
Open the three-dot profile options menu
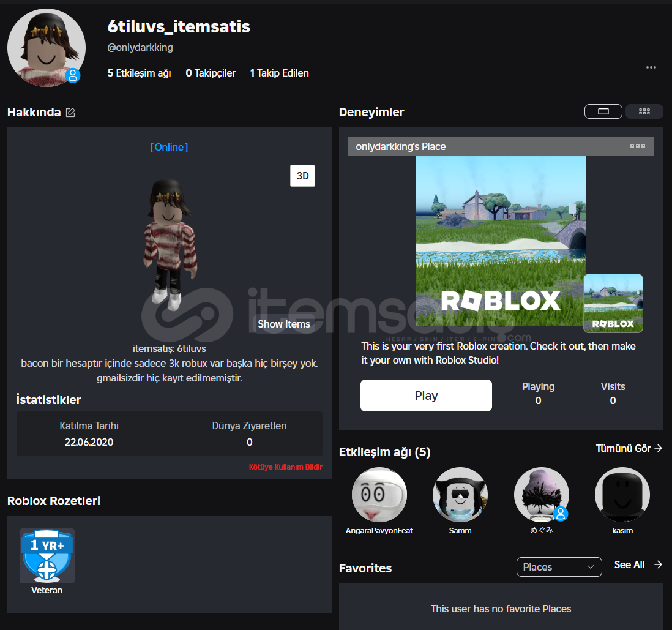coord(651,67)
